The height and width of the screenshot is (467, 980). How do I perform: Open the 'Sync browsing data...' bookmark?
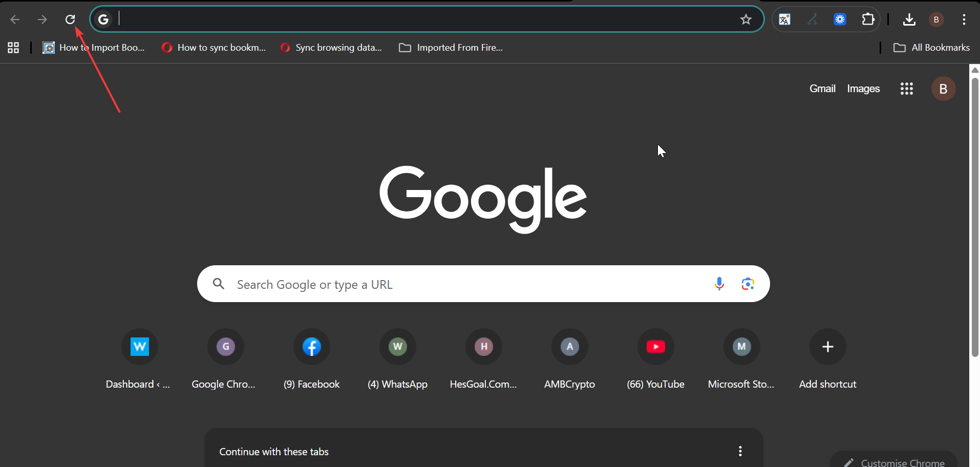pos(331,48)
